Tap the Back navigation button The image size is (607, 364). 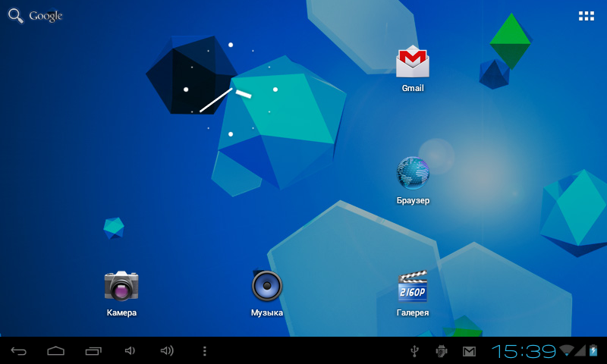pyautogui.click(x=18, y=351)
